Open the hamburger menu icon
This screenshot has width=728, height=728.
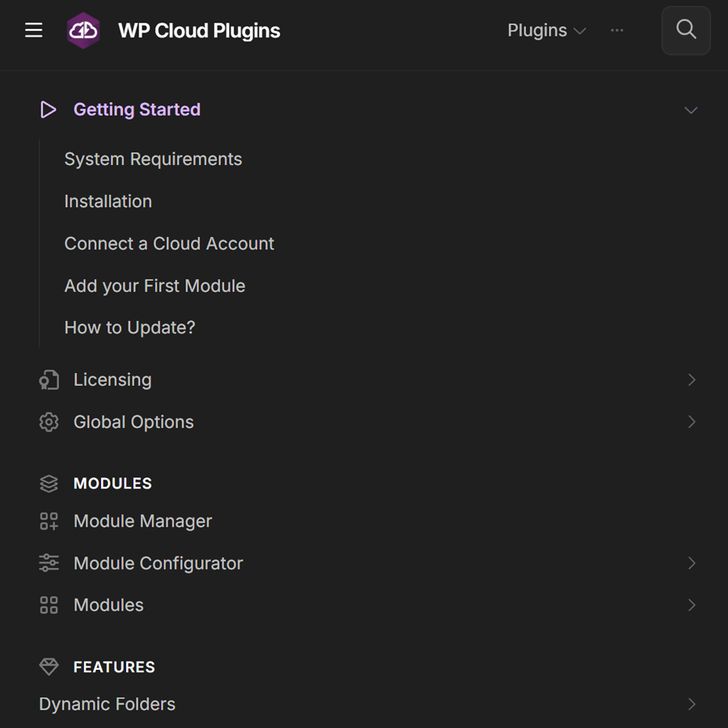pos(33,31)
